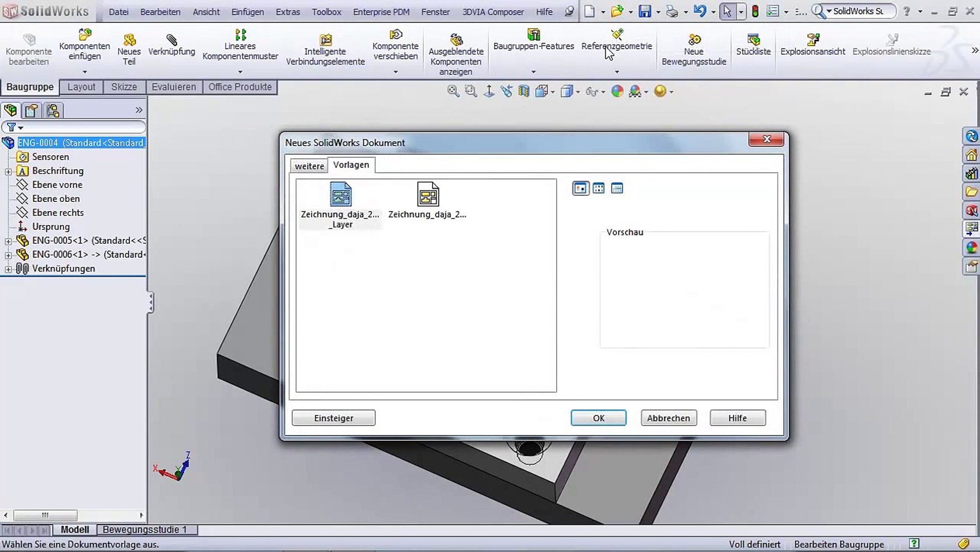This screenshot has height=552, width=980.
Task: Click the undo icon in top toolbar
Action: pyautogui.click(x=700, y=11)
